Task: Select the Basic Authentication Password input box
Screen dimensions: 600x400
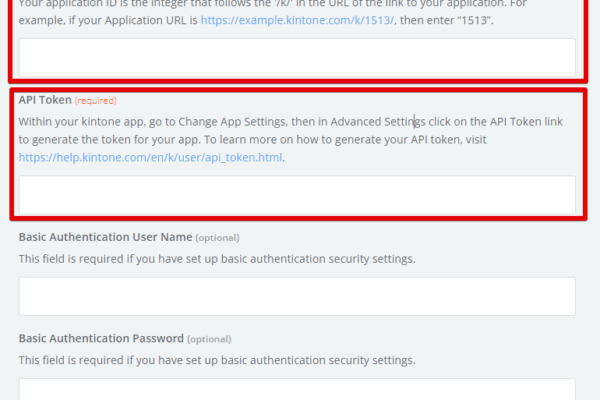Action: point(297,390)
